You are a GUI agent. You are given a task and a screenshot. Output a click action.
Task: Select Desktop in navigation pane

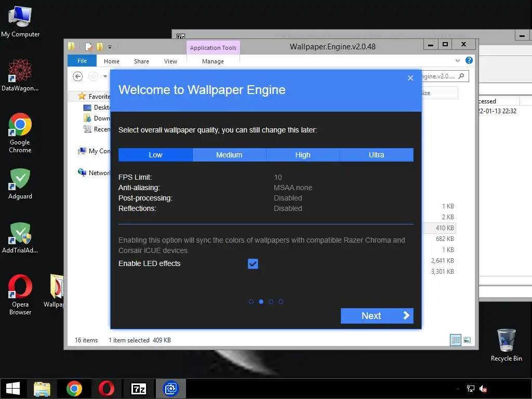point(97,107)
